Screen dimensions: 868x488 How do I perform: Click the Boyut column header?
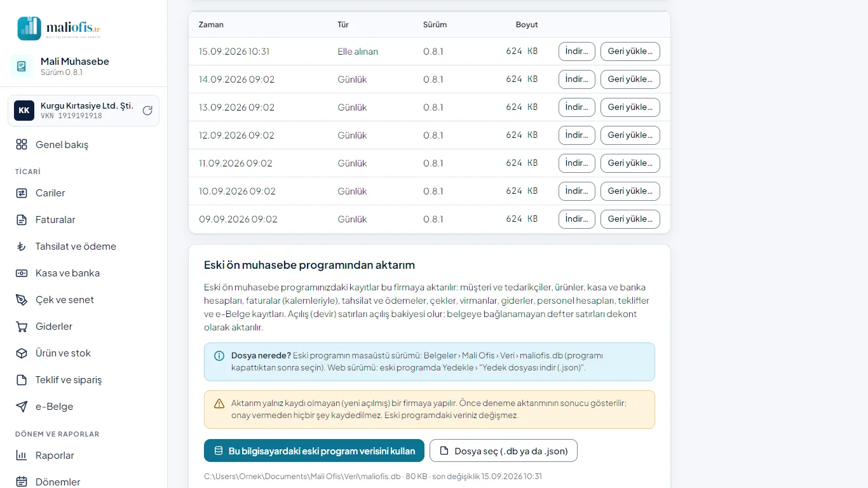pyautogui.click(x=527, y=25)
